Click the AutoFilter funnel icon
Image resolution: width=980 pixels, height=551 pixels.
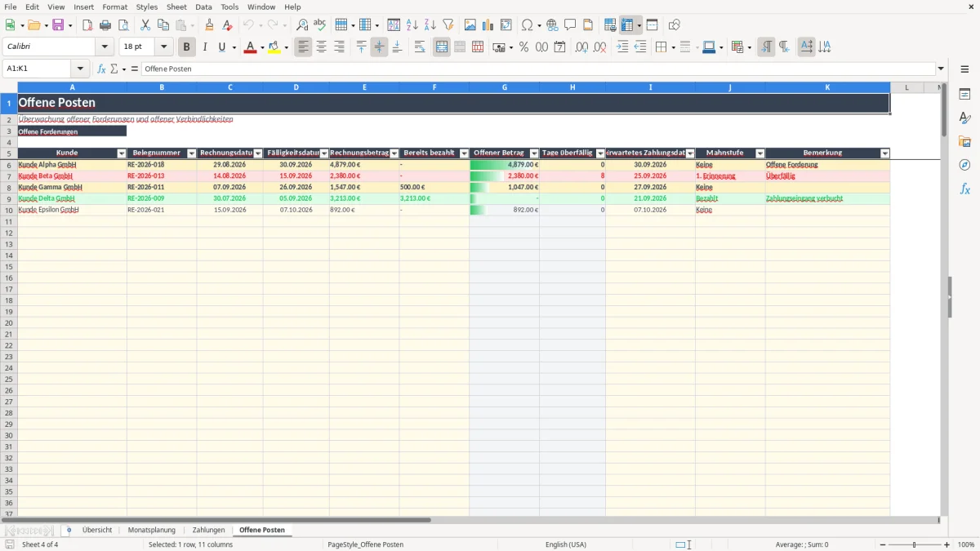point(448,25)
